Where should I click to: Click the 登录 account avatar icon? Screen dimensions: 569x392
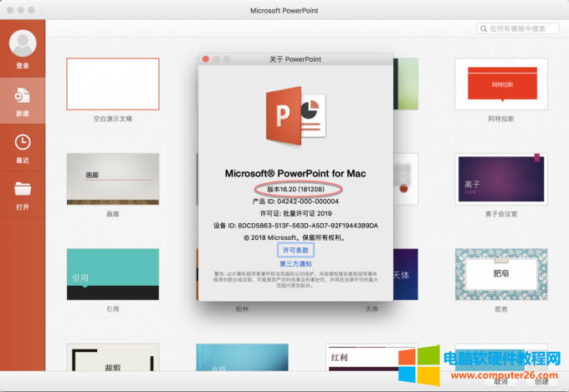[x=23, y=43]
